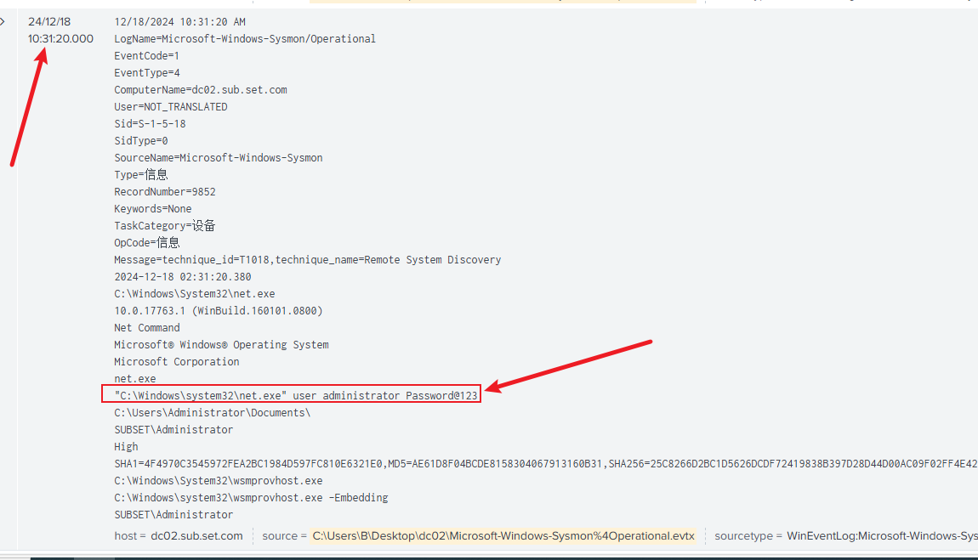Select image path C:\Windows\System32\net.exe

(195, 293)
